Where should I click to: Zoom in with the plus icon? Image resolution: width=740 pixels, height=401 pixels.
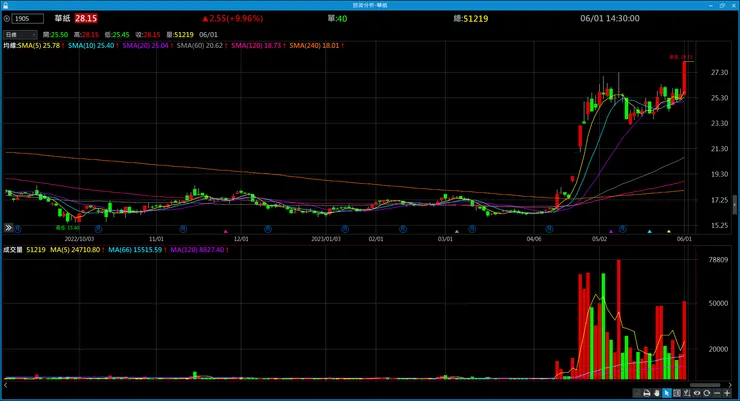(727, 393)
